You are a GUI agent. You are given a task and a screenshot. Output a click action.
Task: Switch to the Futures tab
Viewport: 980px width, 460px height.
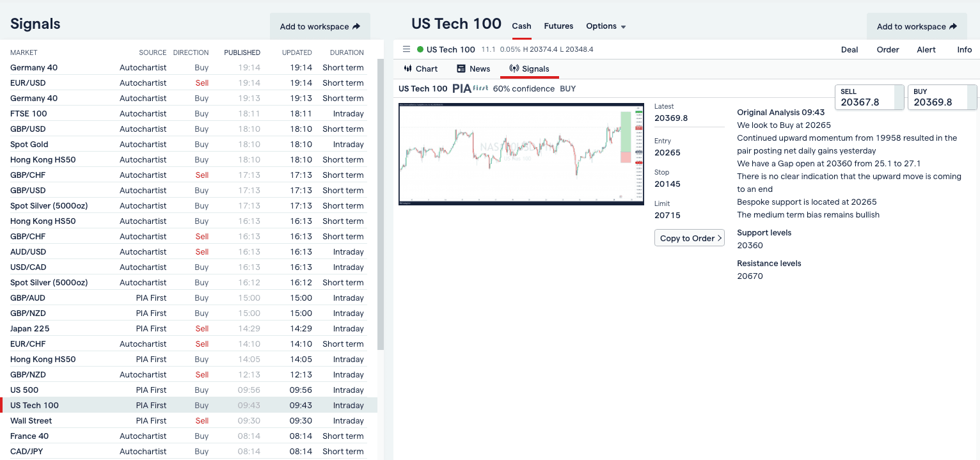tap(558, 26)
